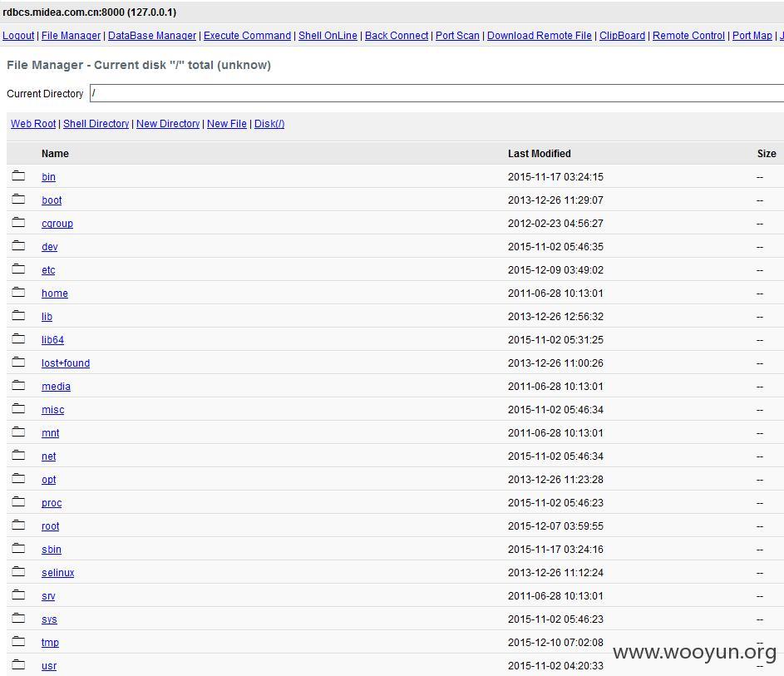Click the folder icon beside usr
The image size is (784, 676).
coord(18,664)
